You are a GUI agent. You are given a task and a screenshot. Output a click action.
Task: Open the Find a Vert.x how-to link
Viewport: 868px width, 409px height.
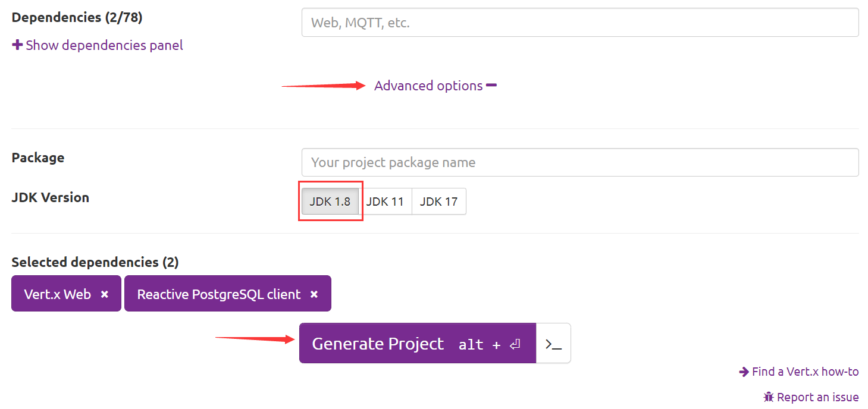click(805, 372)
